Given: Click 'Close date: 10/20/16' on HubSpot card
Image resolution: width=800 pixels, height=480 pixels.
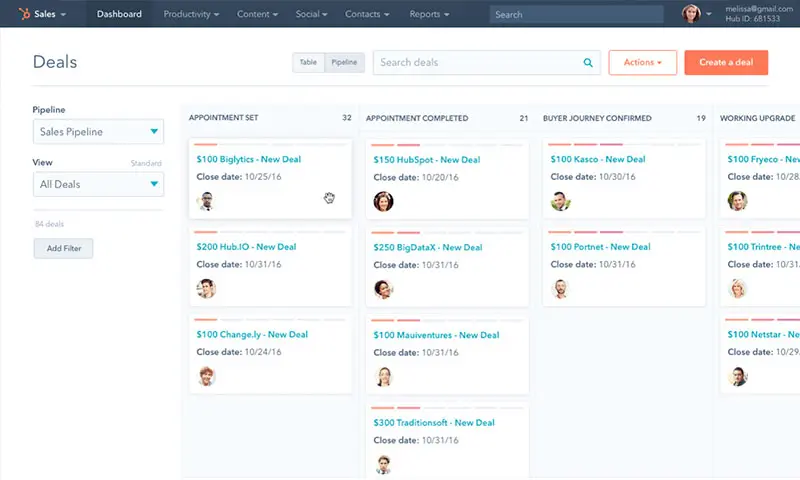Looking at the screenshot, I should (x=416, y=177).
